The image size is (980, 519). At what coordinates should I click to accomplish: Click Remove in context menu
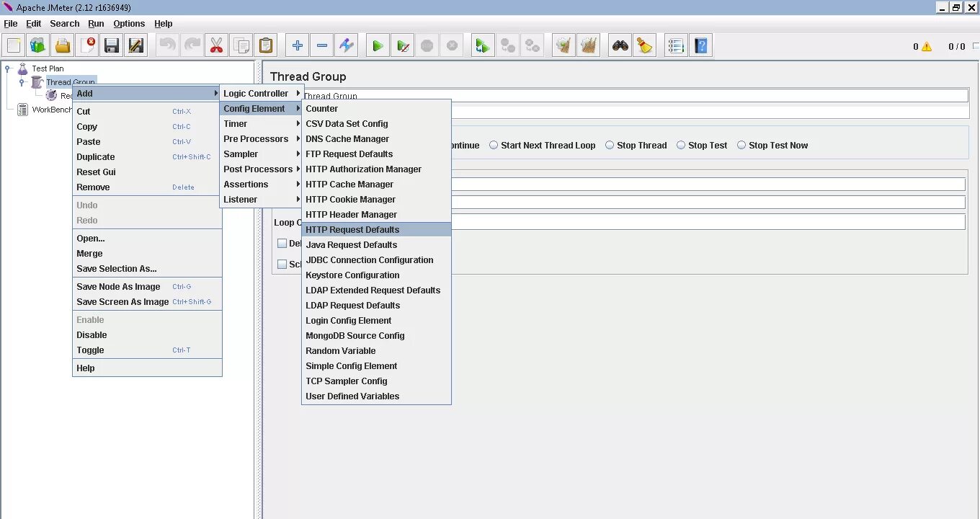click(x=147, y=187)
